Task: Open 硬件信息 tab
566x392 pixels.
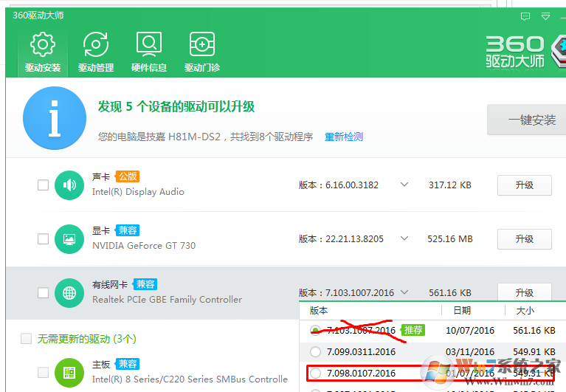Action: coord(149,52)
